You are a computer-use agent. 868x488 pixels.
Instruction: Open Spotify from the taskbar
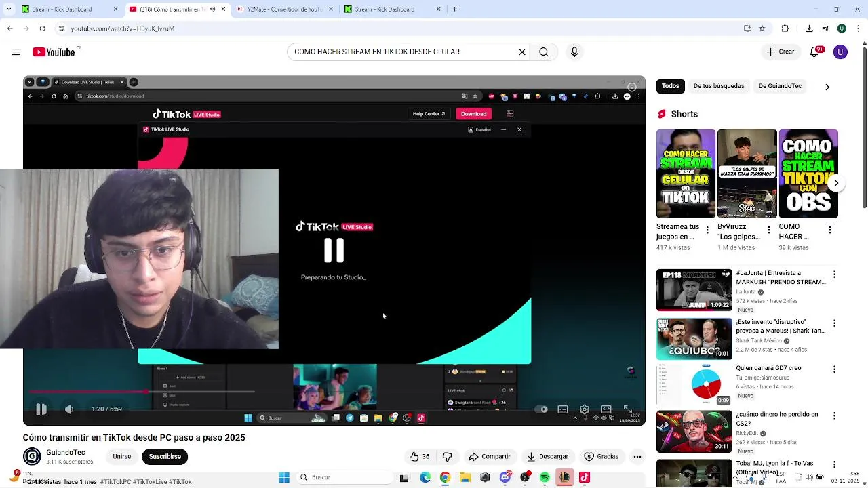point(545,478)
